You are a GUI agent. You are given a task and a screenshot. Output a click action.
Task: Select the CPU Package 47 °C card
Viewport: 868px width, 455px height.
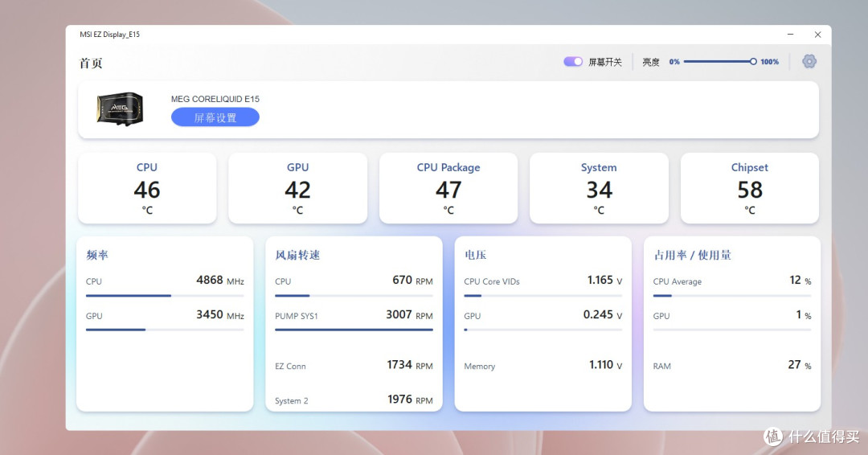tap(448, 188)
